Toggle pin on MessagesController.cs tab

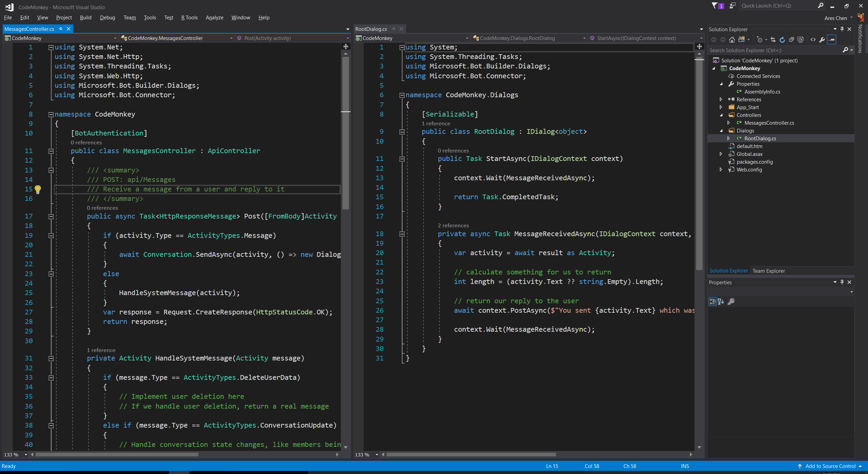[x=61, y=29]
